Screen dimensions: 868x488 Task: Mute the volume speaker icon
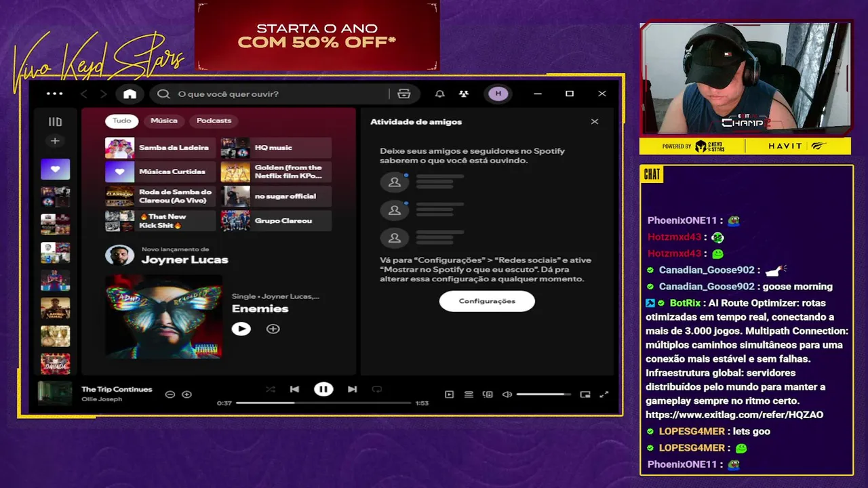507,394
